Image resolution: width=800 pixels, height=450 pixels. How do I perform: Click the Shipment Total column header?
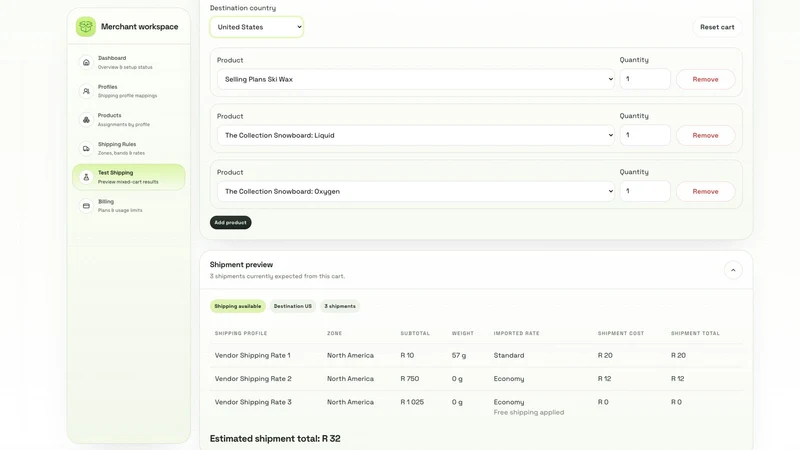[x=695, y=333]
